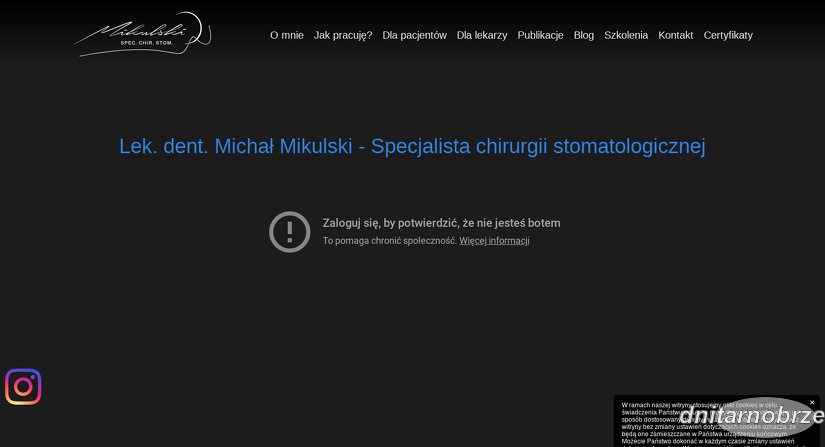
Task: View the Certyfikaty page
Action: pos(728,35)
